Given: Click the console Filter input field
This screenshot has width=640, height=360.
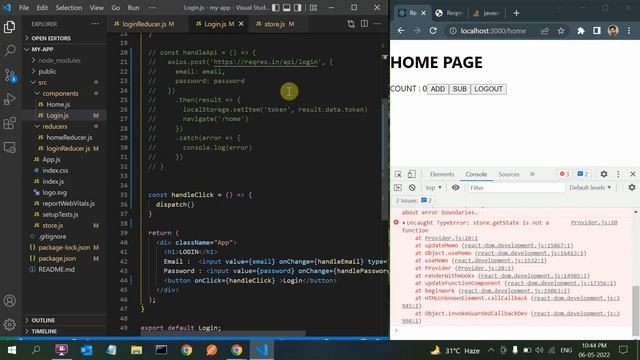Looking at the screenshot, I should [516, 188].
